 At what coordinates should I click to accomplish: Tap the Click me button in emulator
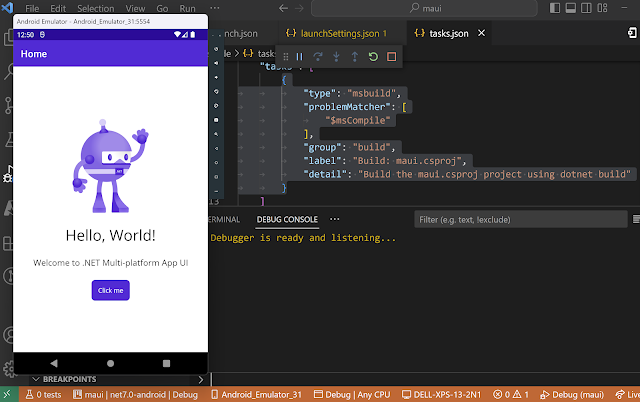pos(111,290)
